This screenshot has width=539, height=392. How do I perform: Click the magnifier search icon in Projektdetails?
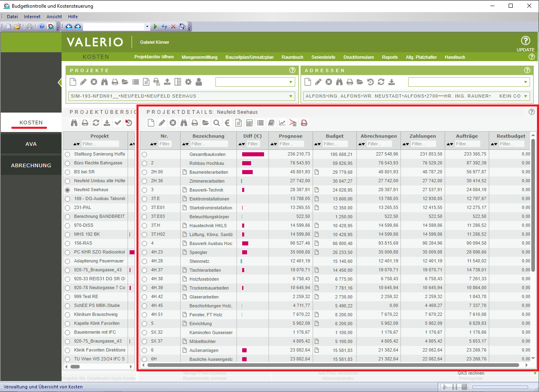coord(217,123)
